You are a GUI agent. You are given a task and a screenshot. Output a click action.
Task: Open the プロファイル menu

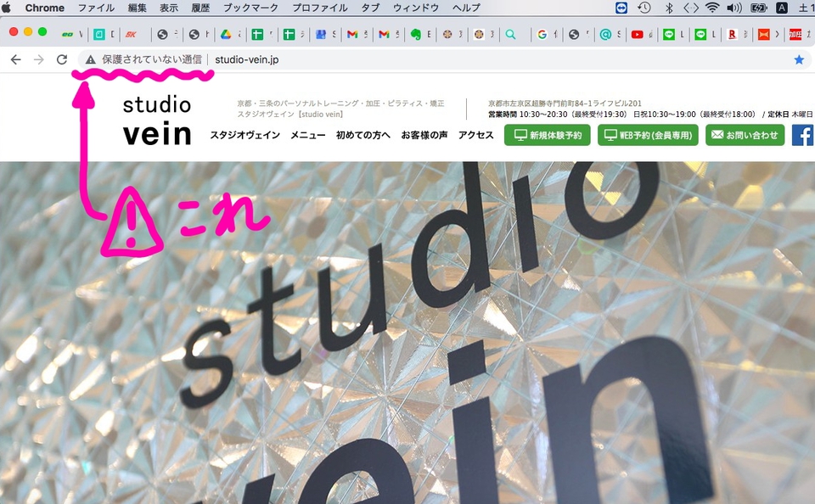click(x=320, y=8)
